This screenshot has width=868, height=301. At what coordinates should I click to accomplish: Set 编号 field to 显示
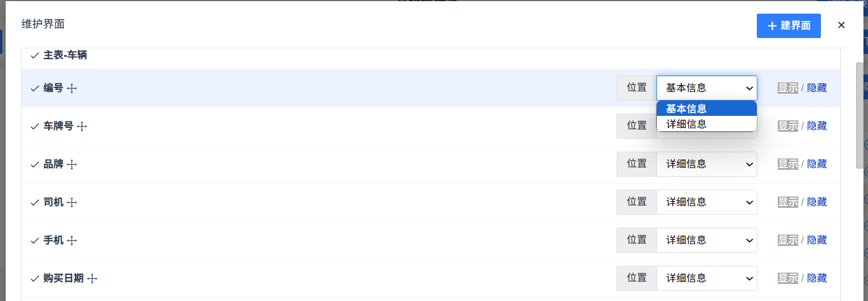click(x=787, y=88)
